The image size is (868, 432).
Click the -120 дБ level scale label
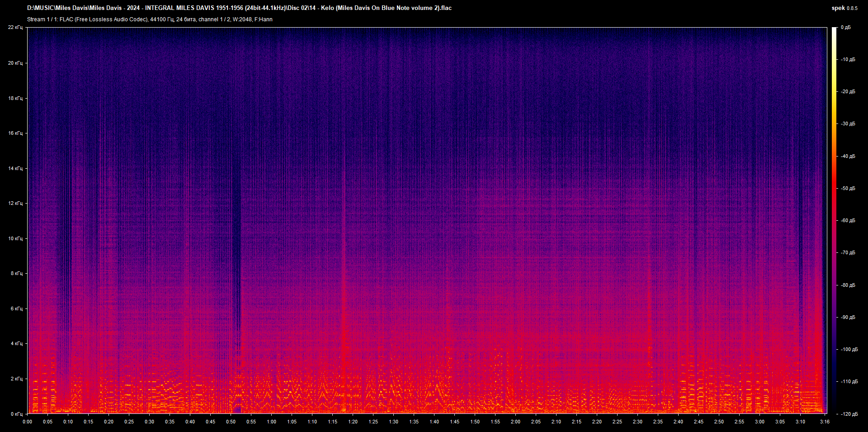pos(849,414)
